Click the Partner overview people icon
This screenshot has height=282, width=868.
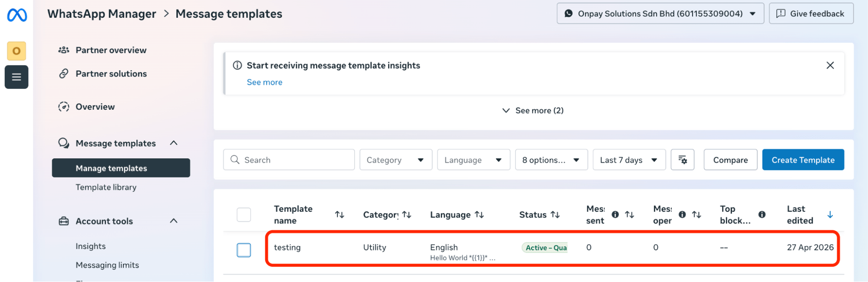64,50
